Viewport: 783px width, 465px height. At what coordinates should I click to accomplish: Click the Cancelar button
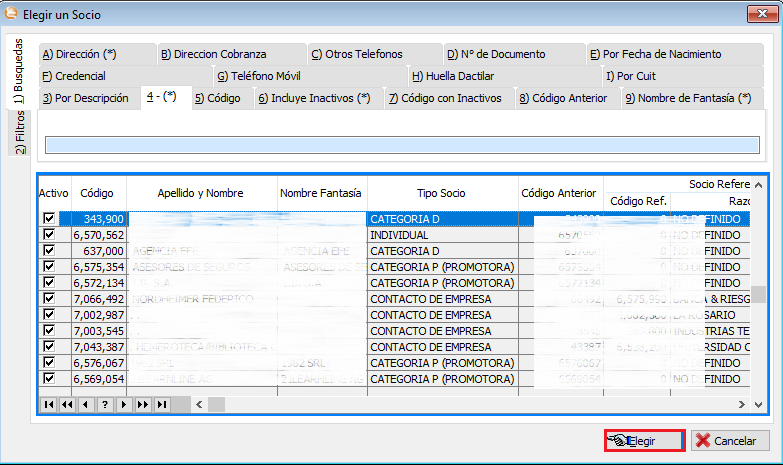tap(730, 441)
